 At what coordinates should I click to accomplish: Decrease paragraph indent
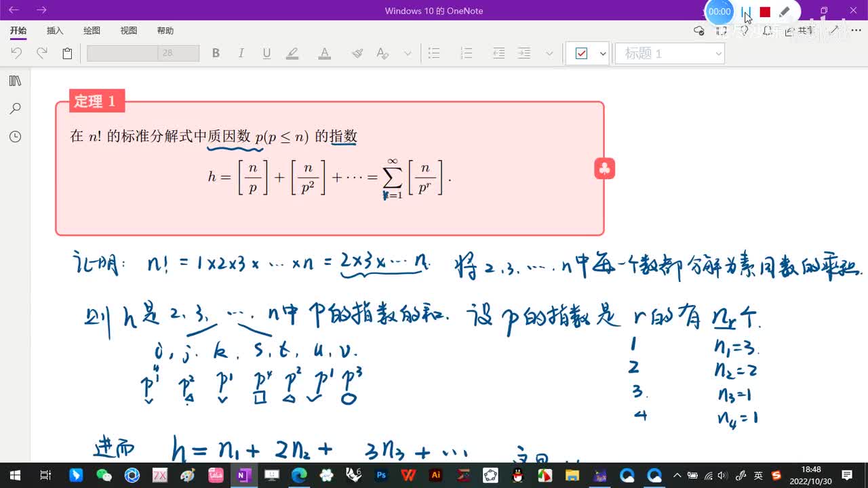tap(498, 53)
